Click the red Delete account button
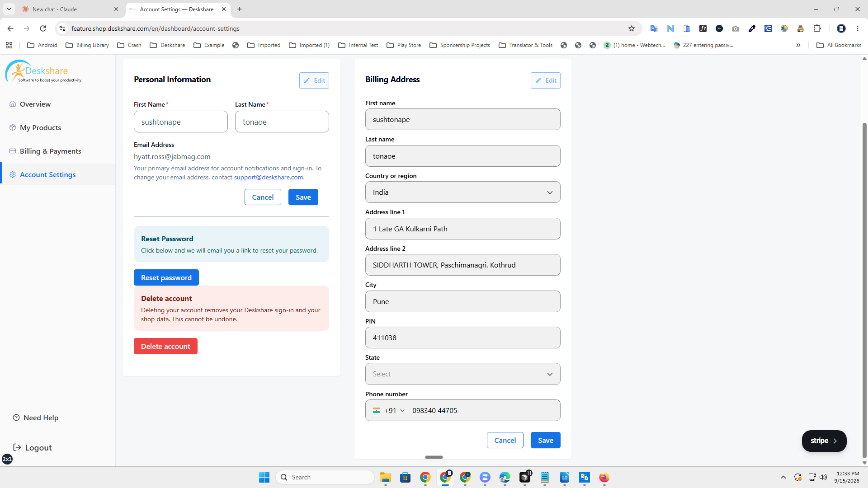Viewport: 868px width, 488px height. tap(165, 346)
